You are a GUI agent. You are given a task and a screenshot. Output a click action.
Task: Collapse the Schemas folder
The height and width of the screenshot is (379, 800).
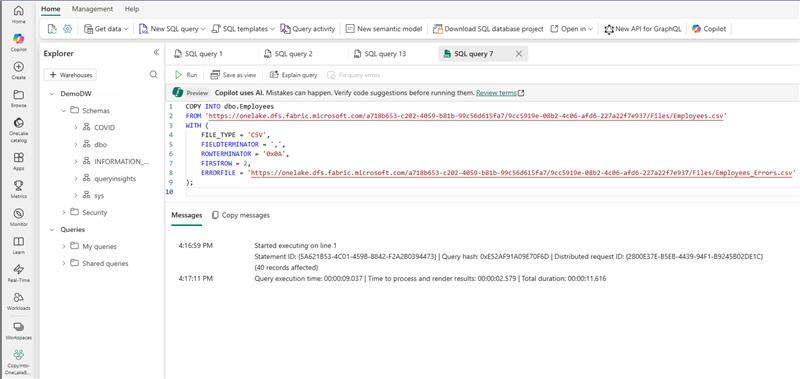pos(63,110)
